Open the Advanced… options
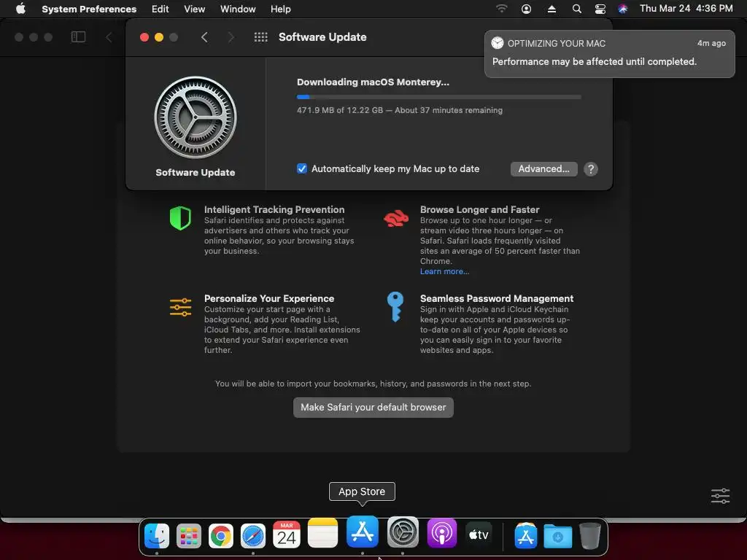 coord(543,169)
